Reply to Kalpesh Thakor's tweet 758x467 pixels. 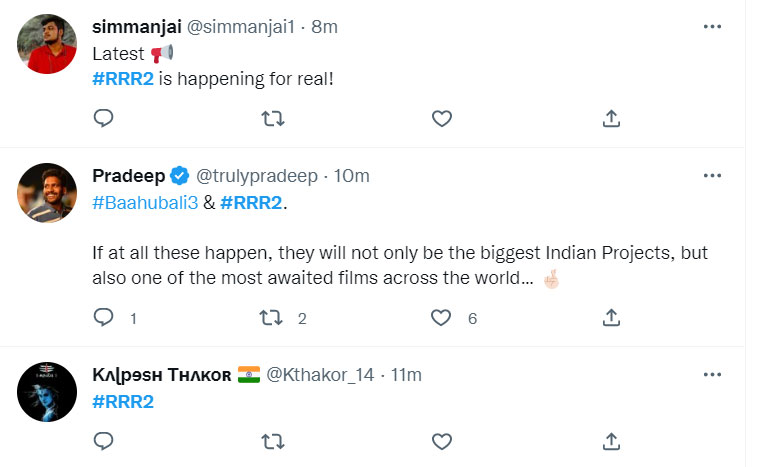(x=103, y=440)
